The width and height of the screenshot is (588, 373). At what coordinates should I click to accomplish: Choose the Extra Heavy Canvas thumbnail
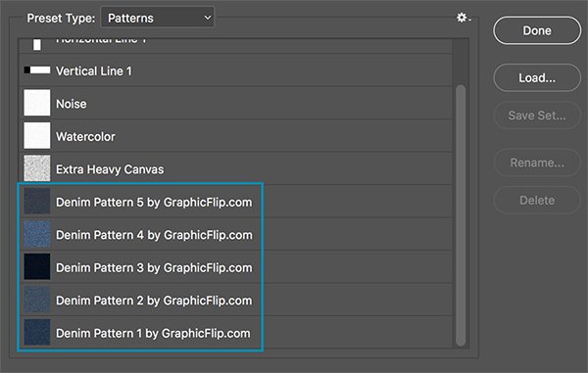[37, 168]
